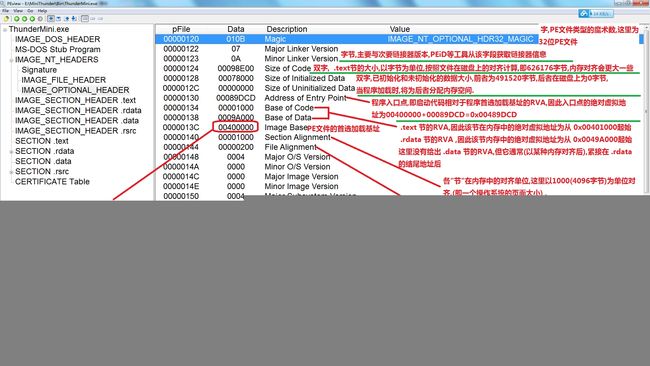Screen dimensions: 650x366
Task: Click the Section Alignment description
Action: (x=298, y=137)
